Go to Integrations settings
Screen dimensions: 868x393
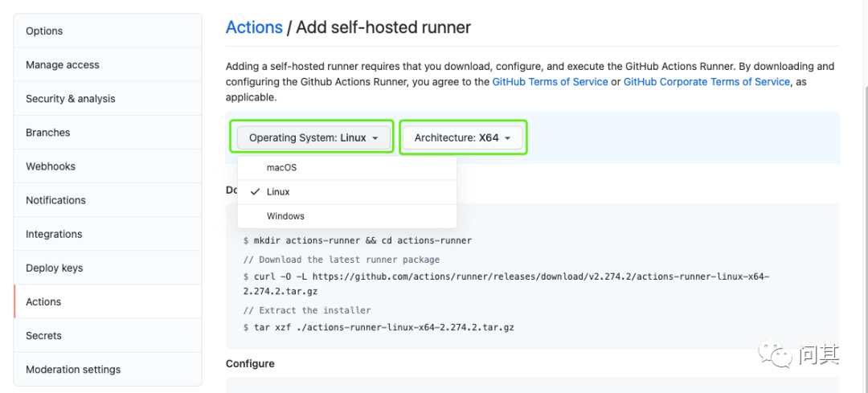108,234
